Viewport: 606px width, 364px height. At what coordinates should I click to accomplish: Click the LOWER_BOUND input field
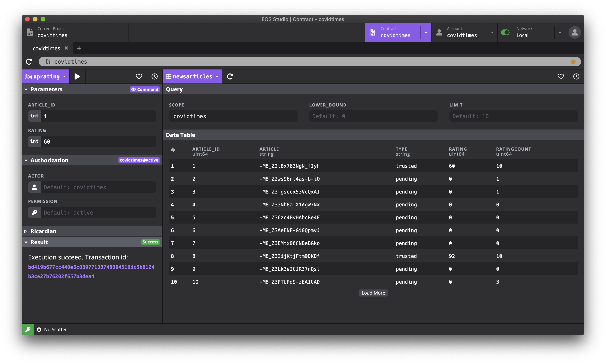(x=373, y=116)
